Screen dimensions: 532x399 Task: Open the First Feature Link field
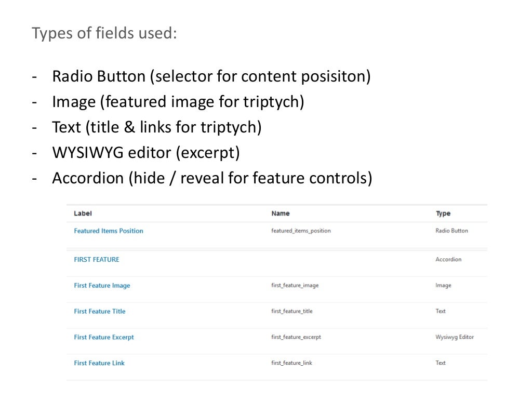tap(99, 363)
